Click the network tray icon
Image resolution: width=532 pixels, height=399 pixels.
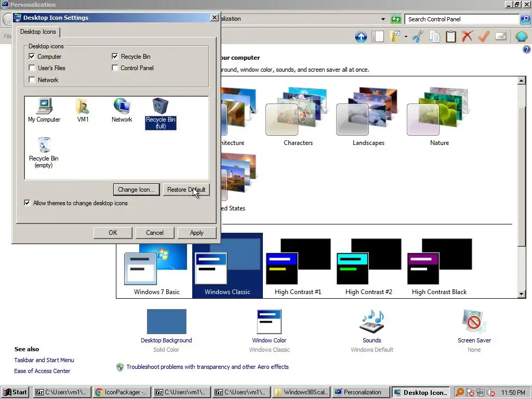click(x=480, y=393)
